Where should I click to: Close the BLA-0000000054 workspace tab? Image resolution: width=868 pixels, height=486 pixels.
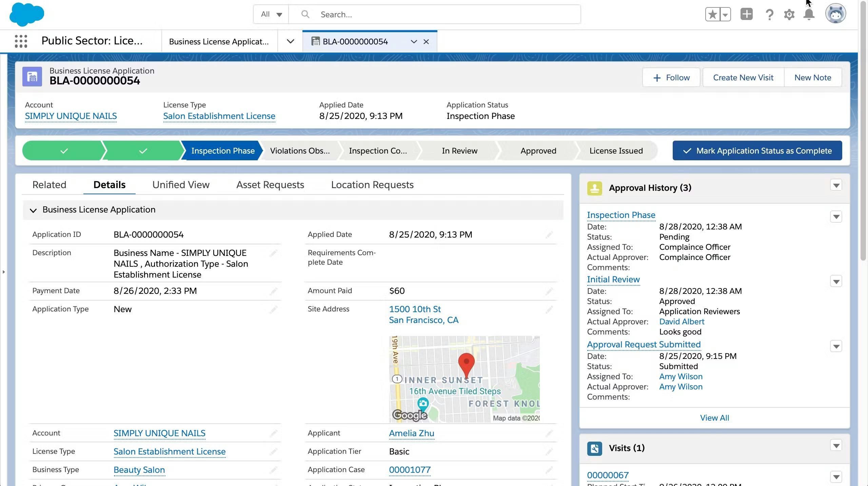(x=426, y=42)
